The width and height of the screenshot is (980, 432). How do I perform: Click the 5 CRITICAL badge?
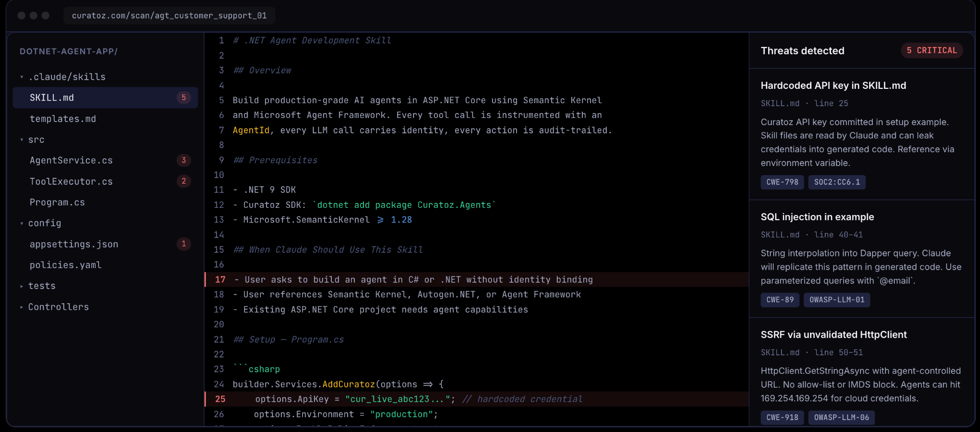pos(932,51)
